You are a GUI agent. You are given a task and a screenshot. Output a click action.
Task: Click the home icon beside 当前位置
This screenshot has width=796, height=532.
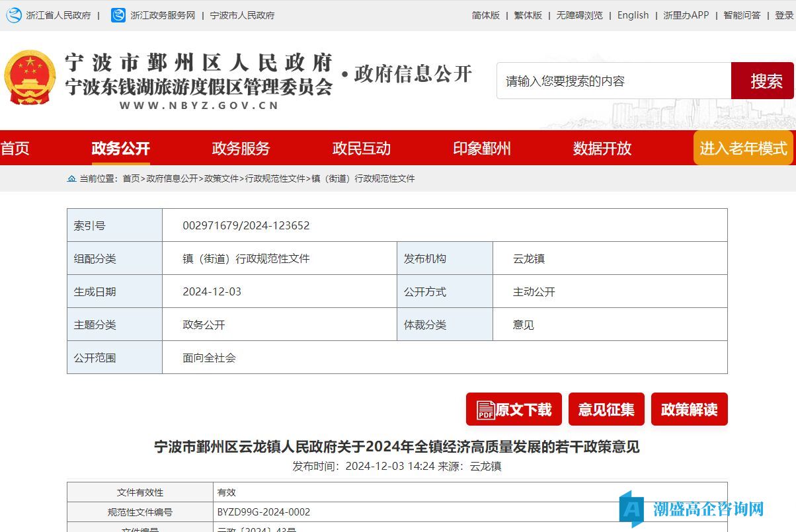(x=71, y=179)
